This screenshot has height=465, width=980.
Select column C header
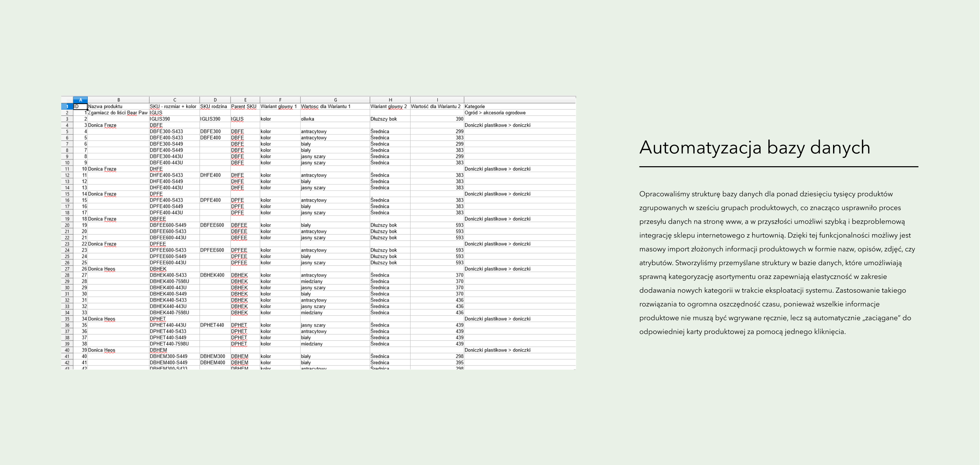tap(175, 100)
